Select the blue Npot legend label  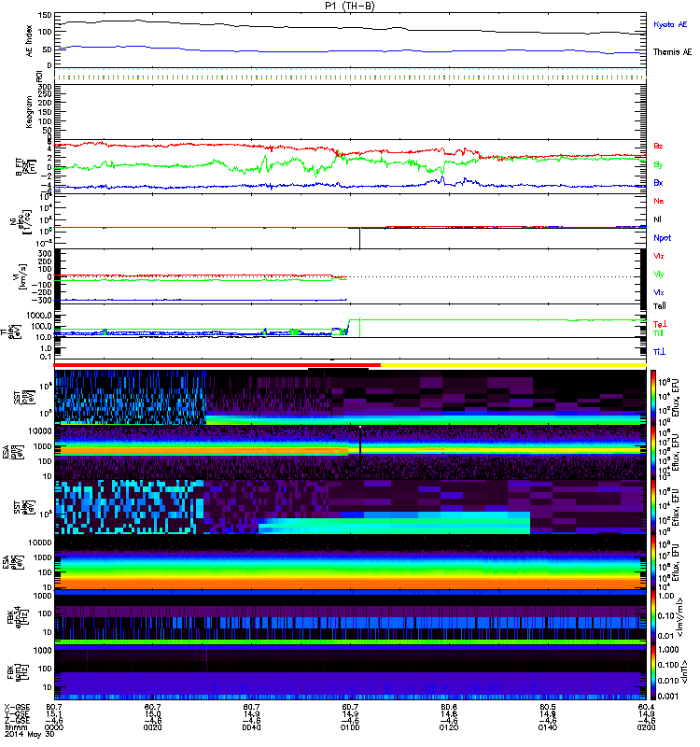point(662,238)
